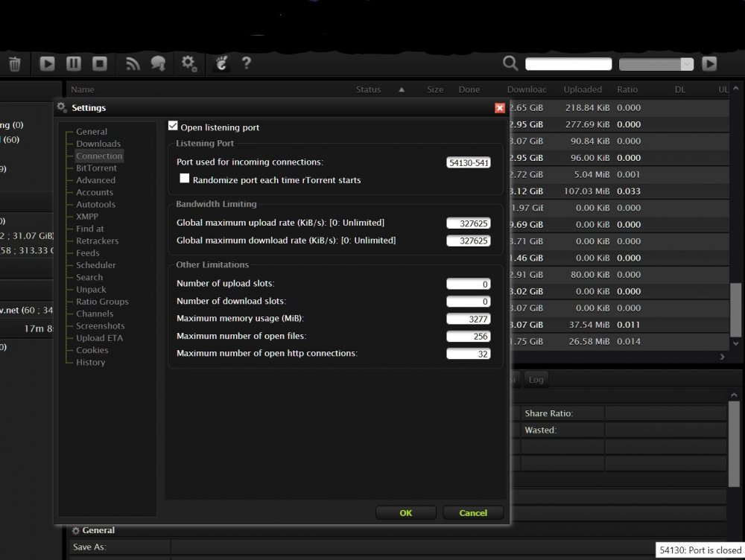
Task: Sort torrent list by Status column
Action: [x=368, y=89]
